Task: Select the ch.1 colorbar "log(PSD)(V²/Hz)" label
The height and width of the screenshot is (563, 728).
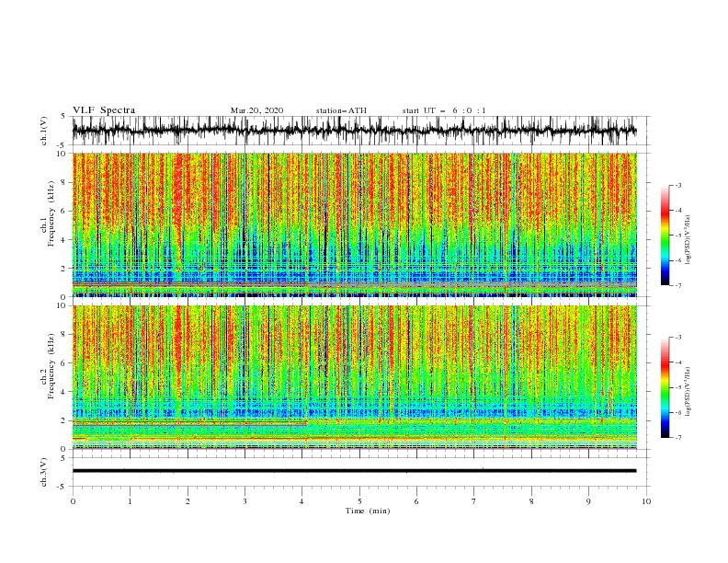Action: click(x=688, y=240)
